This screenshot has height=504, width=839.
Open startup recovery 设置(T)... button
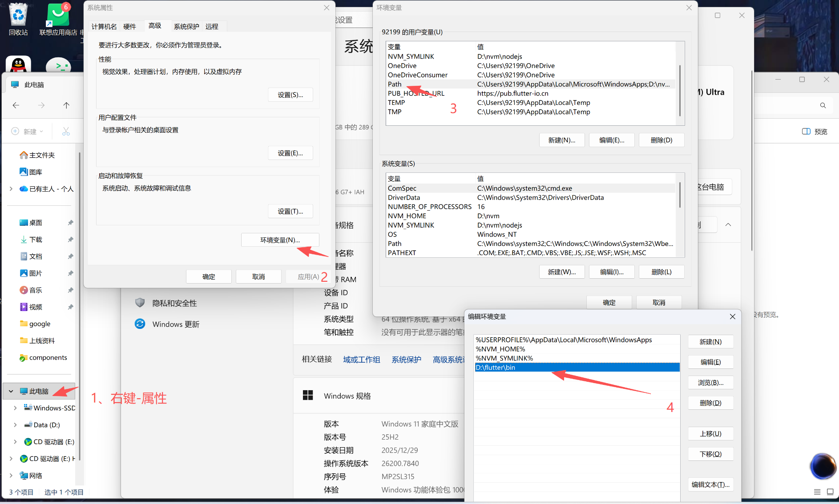tap(290, 211)
